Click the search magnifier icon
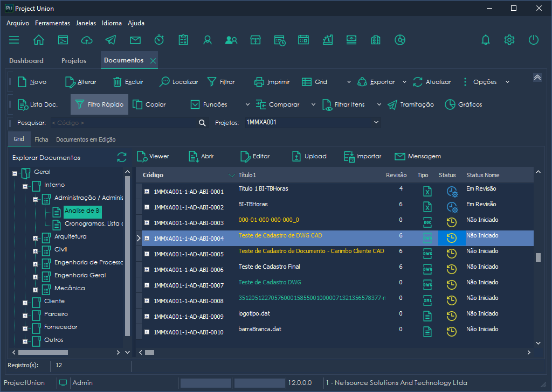The height and width of the screenshot is (392, 552). pyautogui.click(x=202, y=123)
